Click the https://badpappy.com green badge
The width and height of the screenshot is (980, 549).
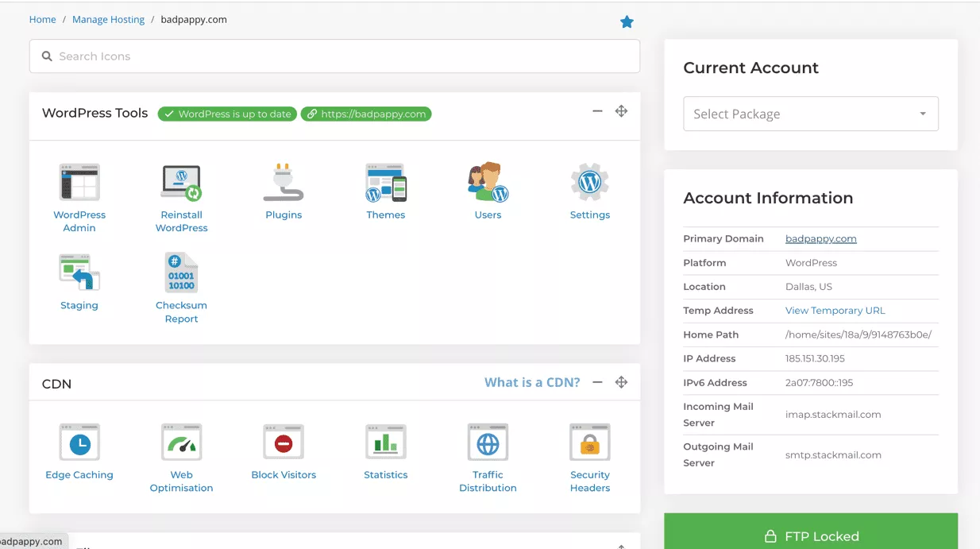click(x=366, y=114)
